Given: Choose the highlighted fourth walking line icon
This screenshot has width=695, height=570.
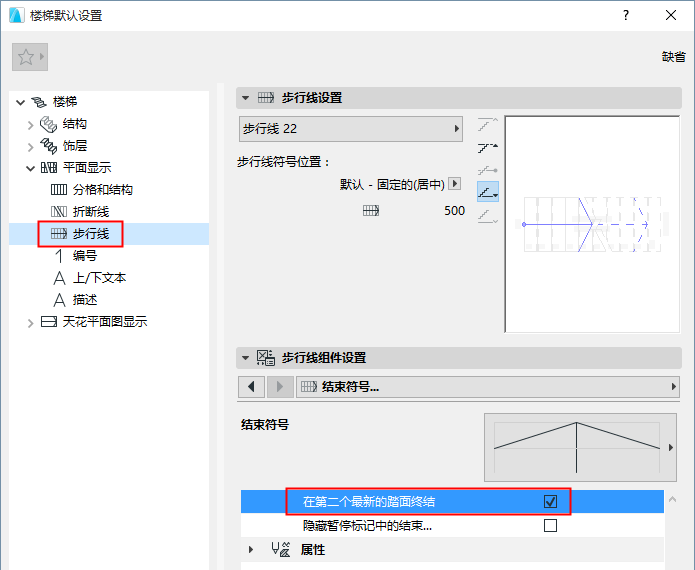Looking at the screenshot, I should click(x=488, y=192).
